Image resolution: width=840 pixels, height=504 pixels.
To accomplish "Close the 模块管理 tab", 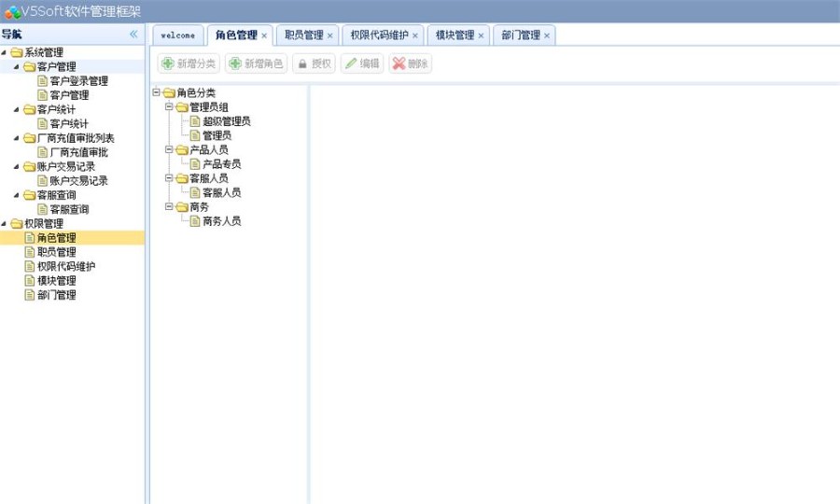I will point(482,36).
